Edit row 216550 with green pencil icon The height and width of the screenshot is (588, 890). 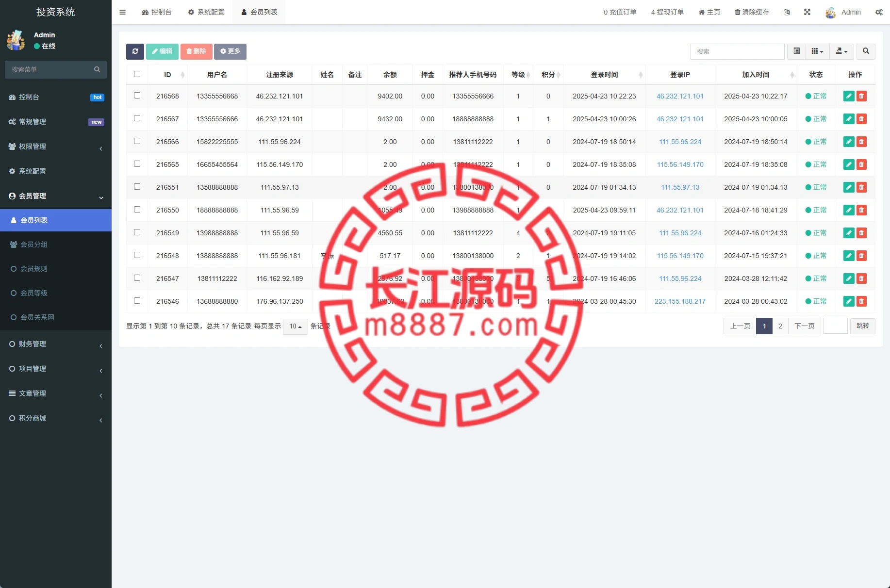(849, 210)
